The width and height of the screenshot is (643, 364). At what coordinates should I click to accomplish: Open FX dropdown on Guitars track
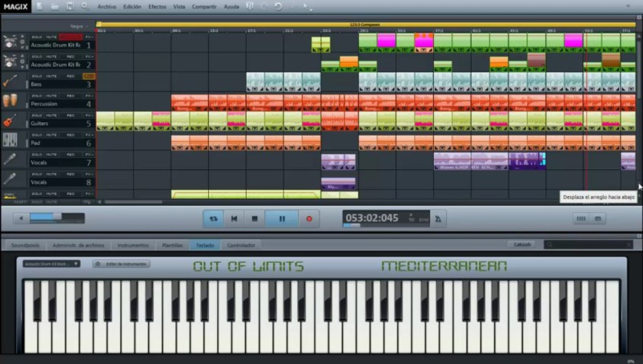tap(89, 115)
